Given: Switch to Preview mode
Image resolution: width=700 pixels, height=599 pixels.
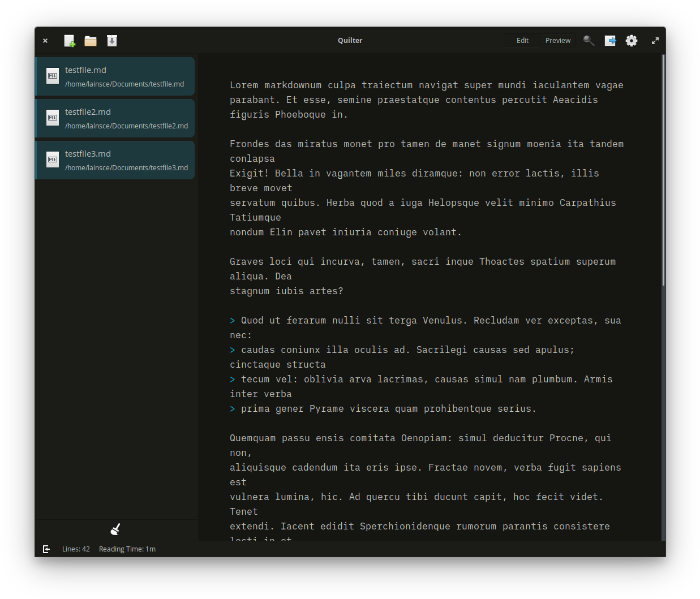Looking at the screenshot, I should (558, 41).
